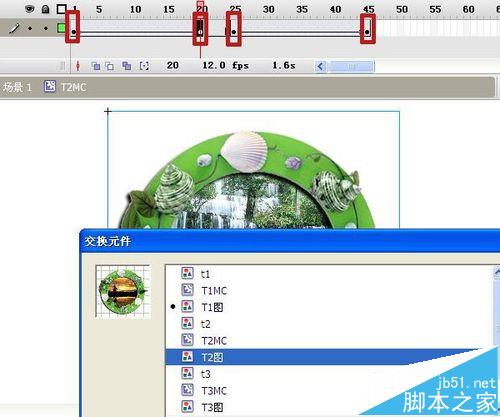Select the highlighted T2图 symbol row
This screenshot has width=500, height=417.
(x=329, y=357)
